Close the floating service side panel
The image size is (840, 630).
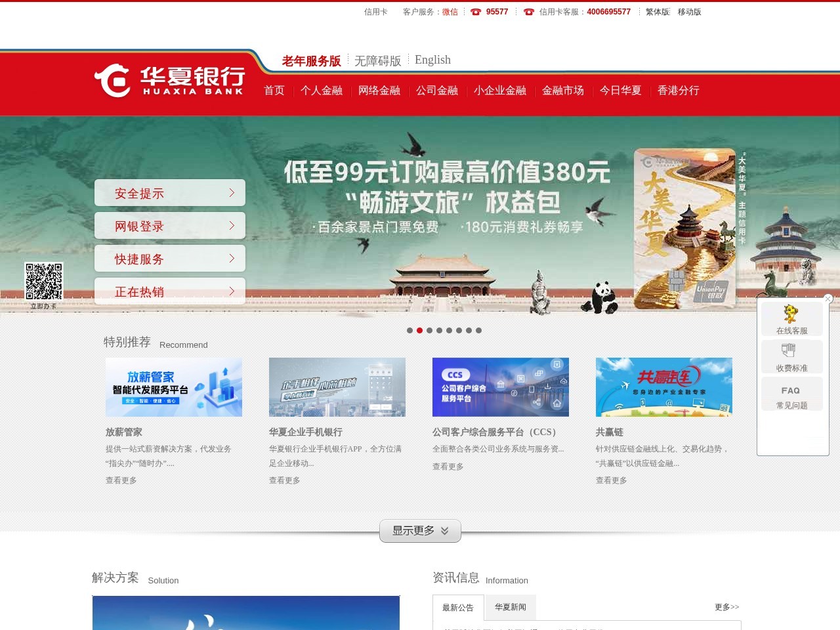click(828, 299)
